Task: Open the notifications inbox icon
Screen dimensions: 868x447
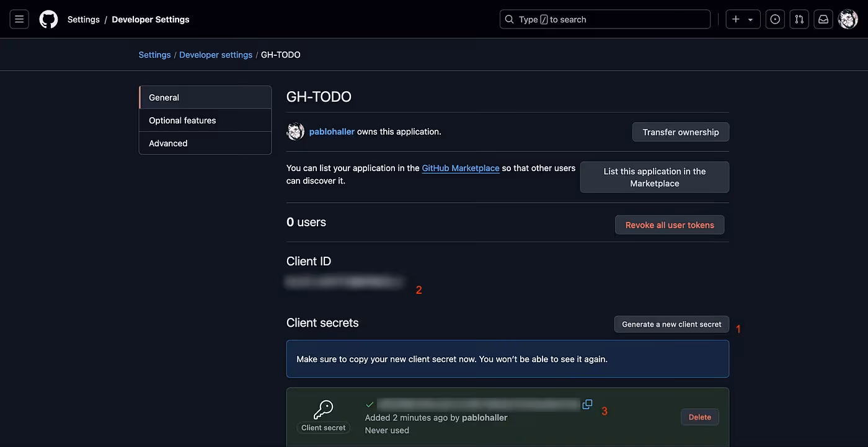Action: tap(823, 19)
